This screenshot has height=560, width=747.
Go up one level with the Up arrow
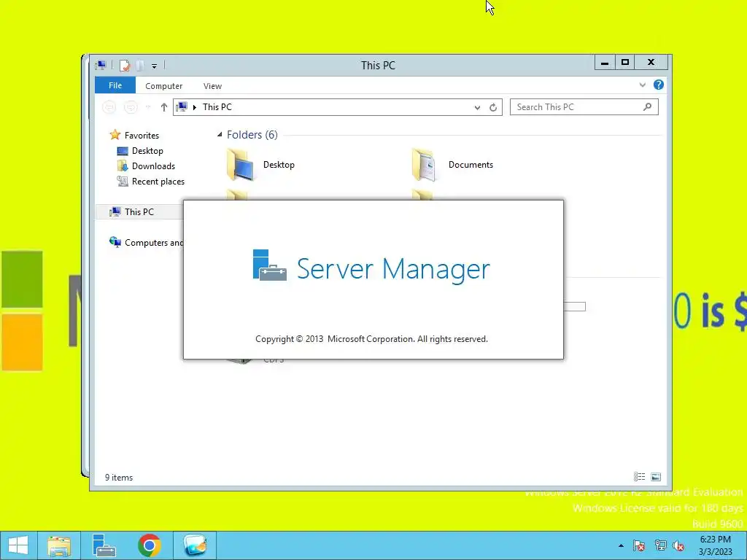click(164, 107)
